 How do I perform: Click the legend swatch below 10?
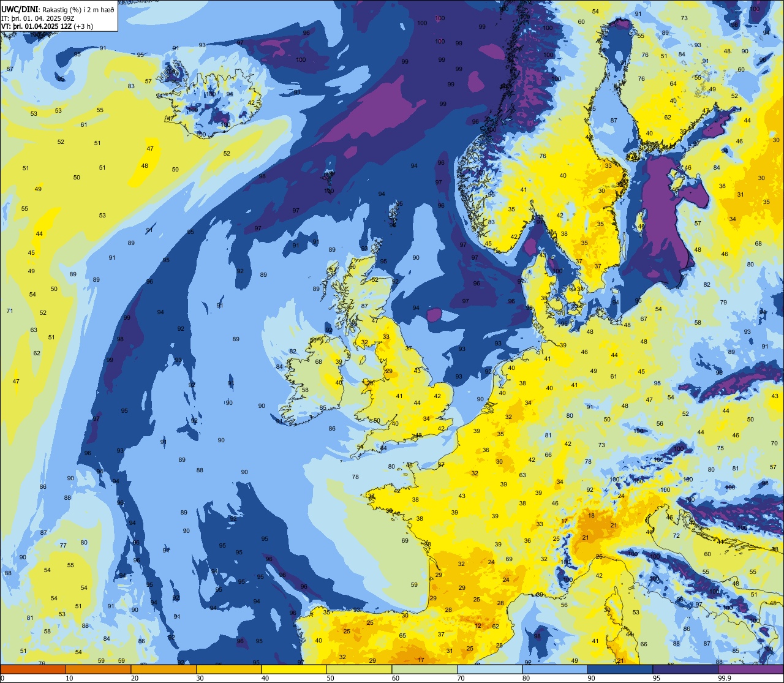click(x=33, y=670)
